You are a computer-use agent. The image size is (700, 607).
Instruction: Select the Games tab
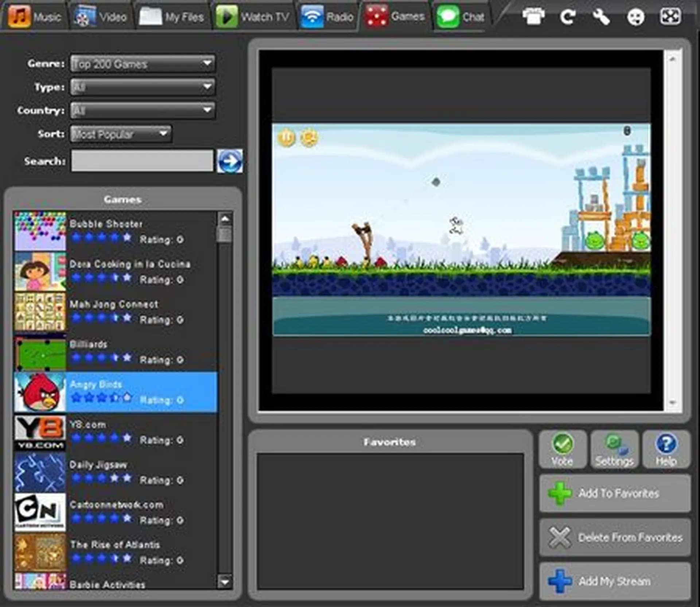395,16
